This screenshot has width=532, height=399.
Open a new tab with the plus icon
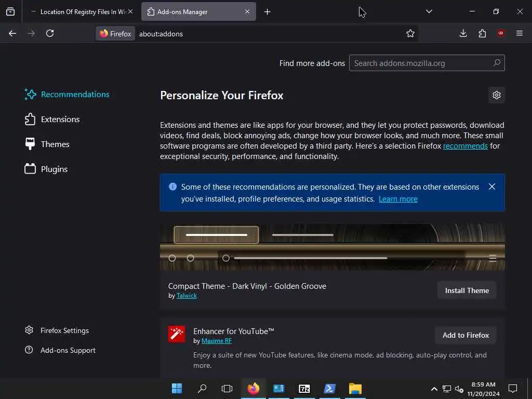pos(267,12)
